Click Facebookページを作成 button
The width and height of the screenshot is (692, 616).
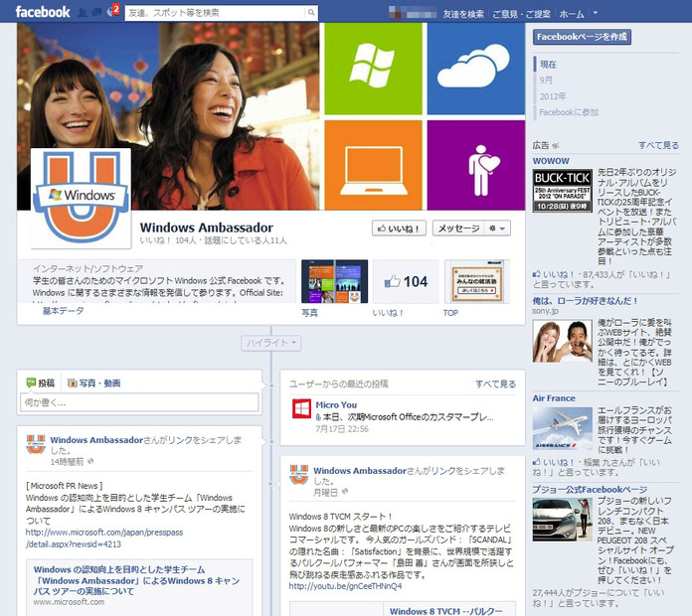tap(582, 37)
